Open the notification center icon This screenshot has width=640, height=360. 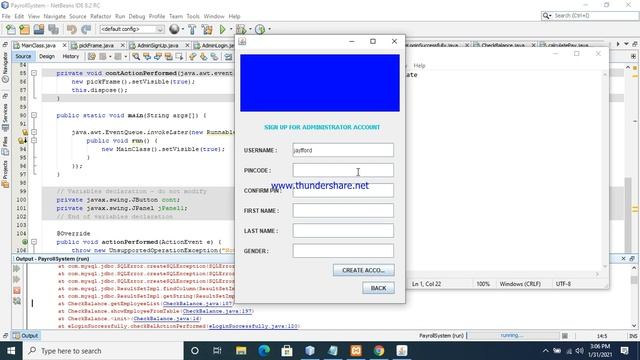point(624,351)
